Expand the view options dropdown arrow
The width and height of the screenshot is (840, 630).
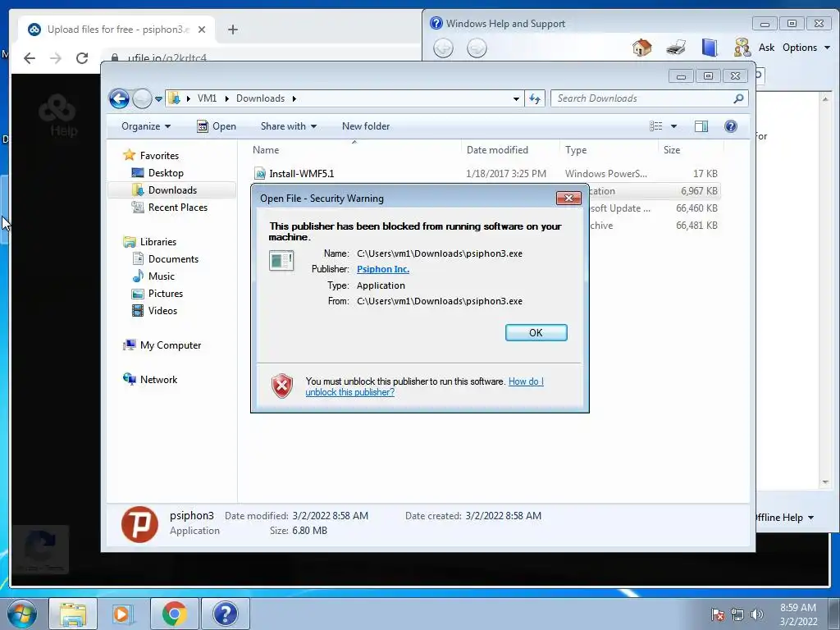click(x=674, y=126)
